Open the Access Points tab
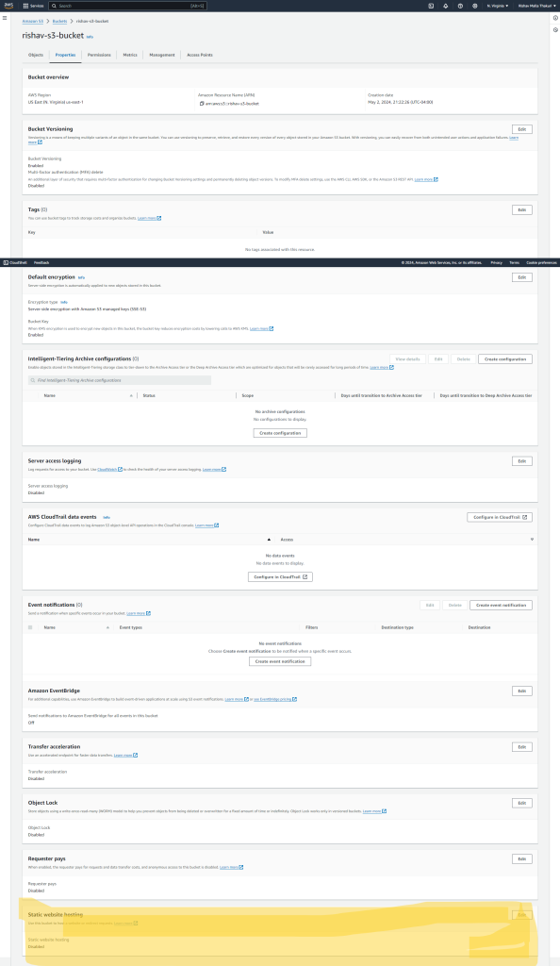The height and width of the screenshot is (966, 560). (x=199, y=55)
